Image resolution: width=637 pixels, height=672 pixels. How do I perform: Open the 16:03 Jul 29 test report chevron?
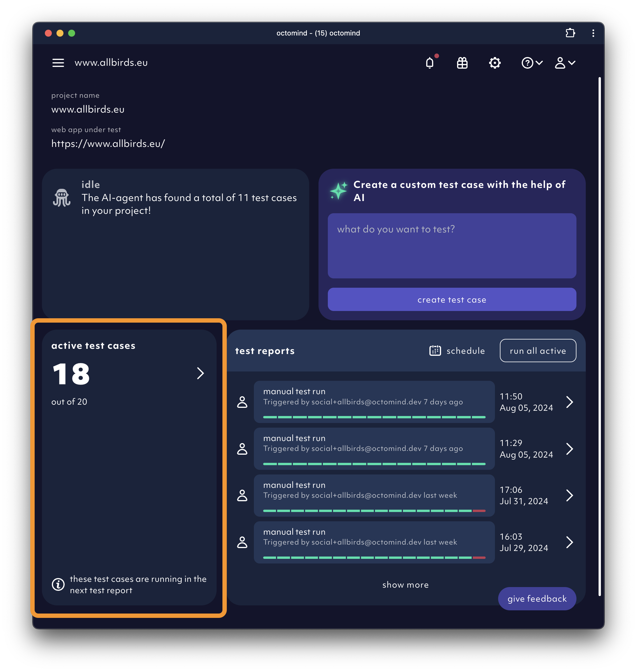click(569, 543)
